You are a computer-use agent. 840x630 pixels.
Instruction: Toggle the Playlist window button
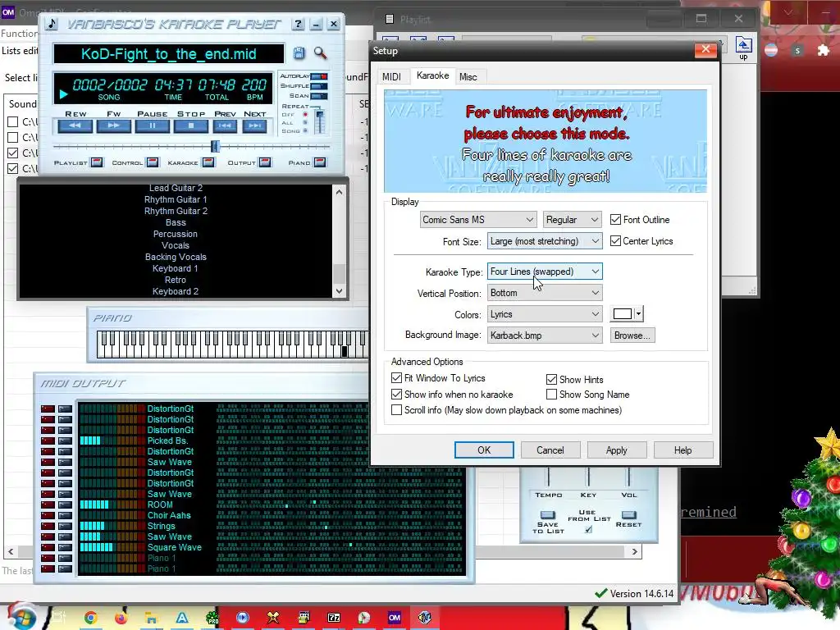[x=97, y=162]
